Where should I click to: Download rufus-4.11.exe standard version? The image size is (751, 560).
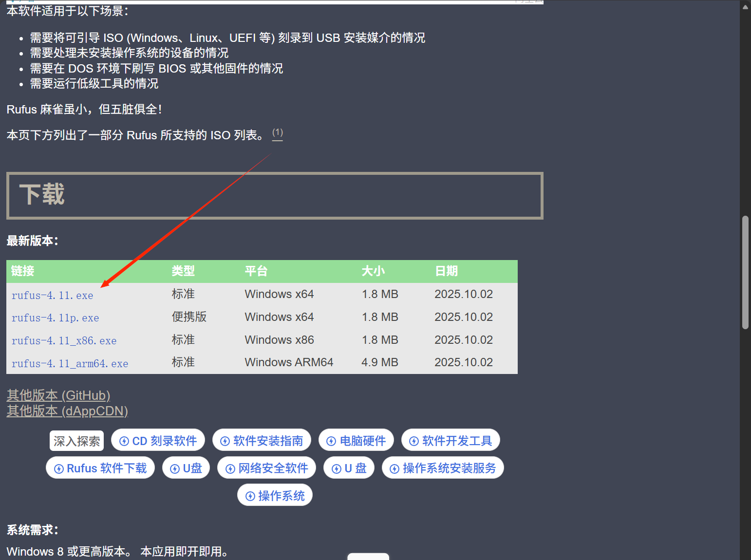(52, 296)
